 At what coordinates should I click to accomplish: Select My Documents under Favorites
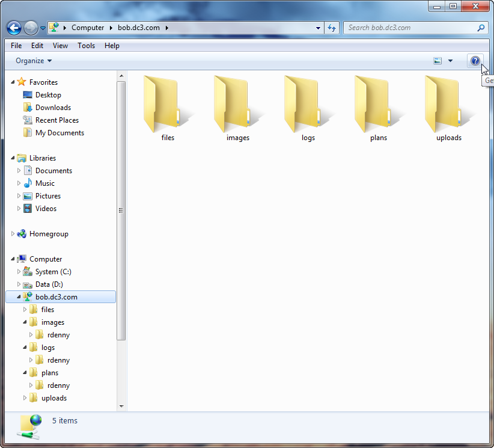coord(59,133)
